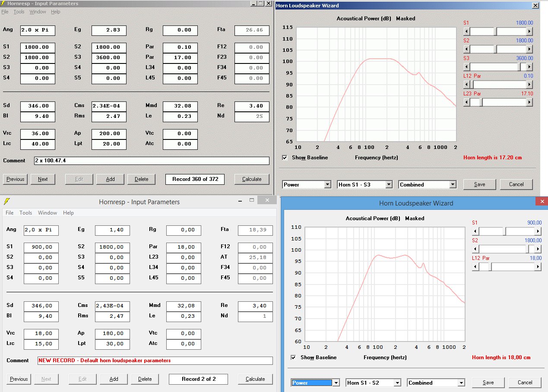Image resolution: width=548 pixels, height=392 pixels.
Task: Click the Record 2 of 2 box
Action: pos(199,379)
